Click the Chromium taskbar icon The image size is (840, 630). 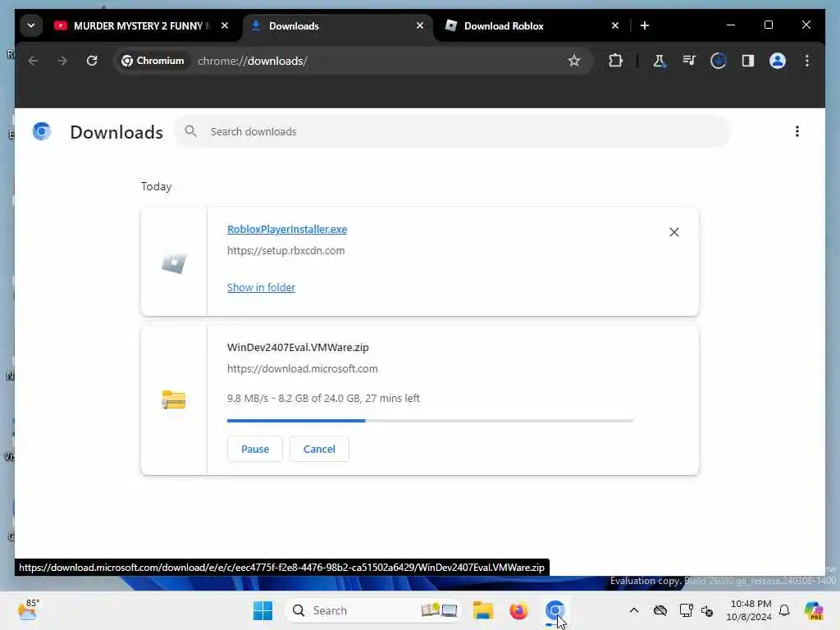[555, 610]
